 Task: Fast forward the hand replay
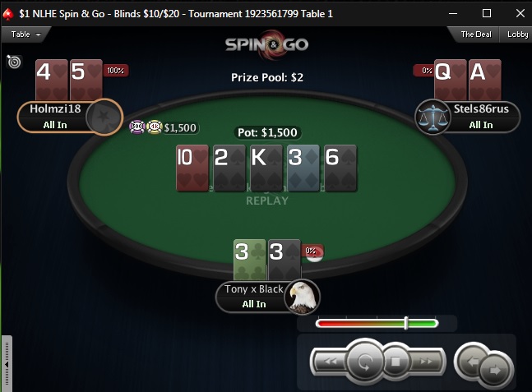pos(426,362)
